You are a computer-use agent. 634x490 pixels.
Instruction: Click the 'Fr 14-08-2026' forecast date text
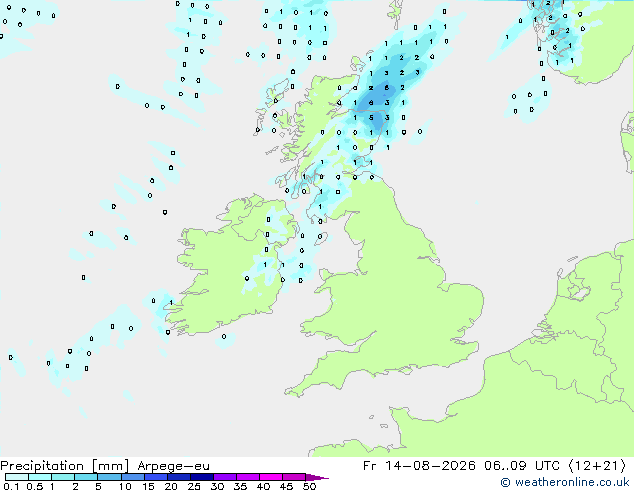pyautogui.click(x=419, y=466)
